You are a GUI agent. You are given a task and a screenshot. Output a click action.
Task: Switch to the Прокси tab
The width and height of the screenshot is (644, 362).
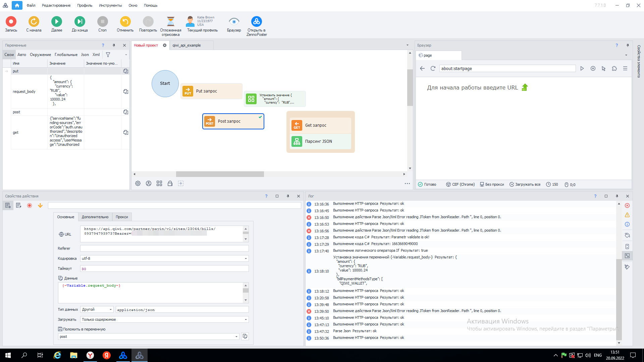click(122, 217)
